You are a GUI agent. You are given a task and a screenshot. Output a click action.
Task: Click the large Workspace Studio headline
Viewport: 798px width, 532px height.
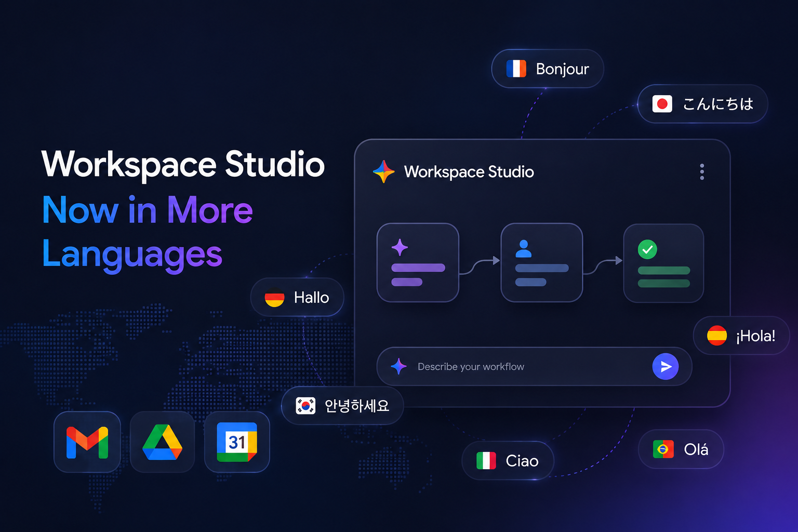point(183,165)
